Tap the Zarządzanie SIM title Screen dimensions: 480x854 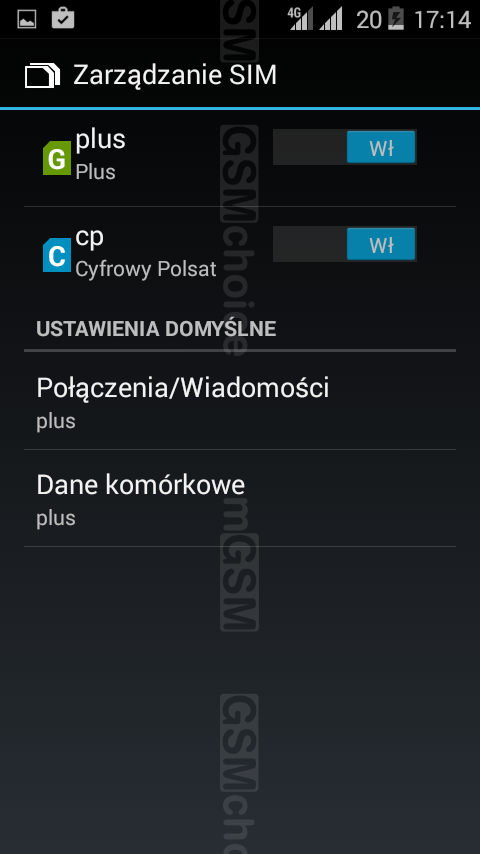(x=175, y=75)
